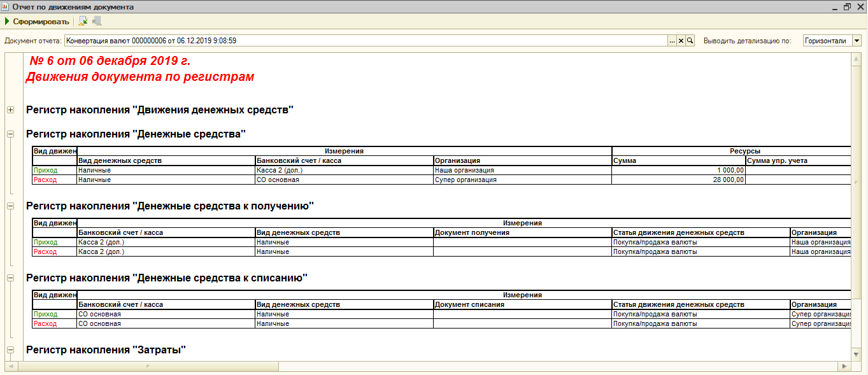Click right arrow on the horizontal scrollbar
Image resolution: width=868 pixels, height=375 pixels.
click(x=844, y=367)
